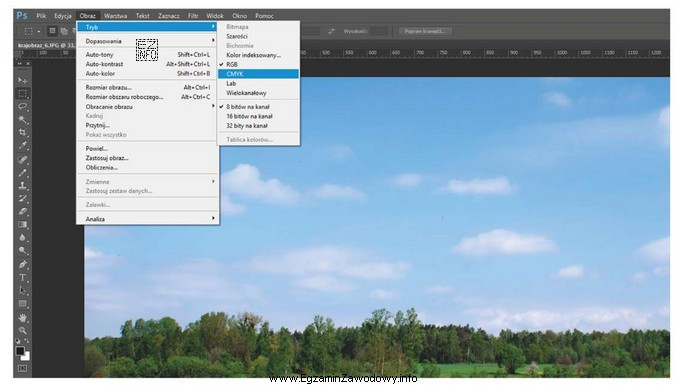Select the Blur tool

(23, 238)
